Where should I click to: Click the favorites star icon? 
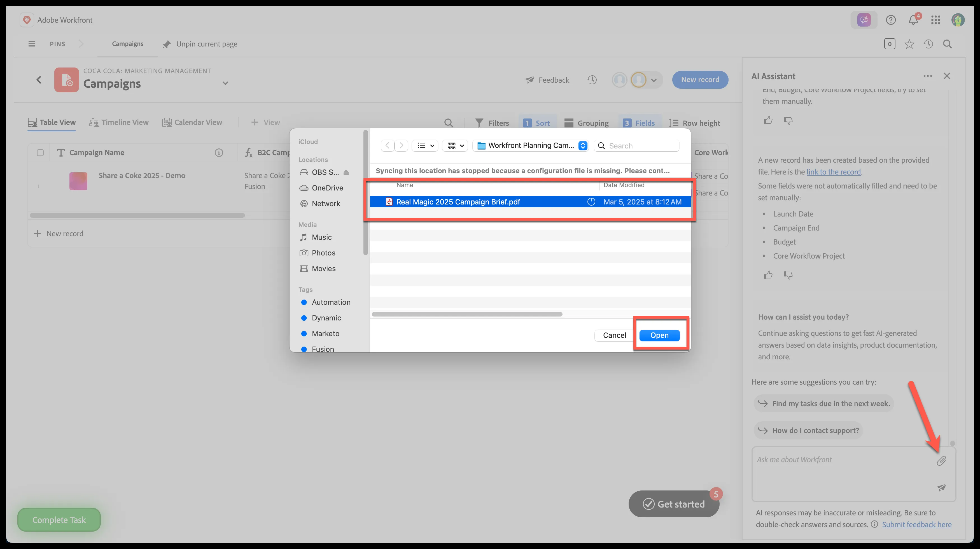909,44
